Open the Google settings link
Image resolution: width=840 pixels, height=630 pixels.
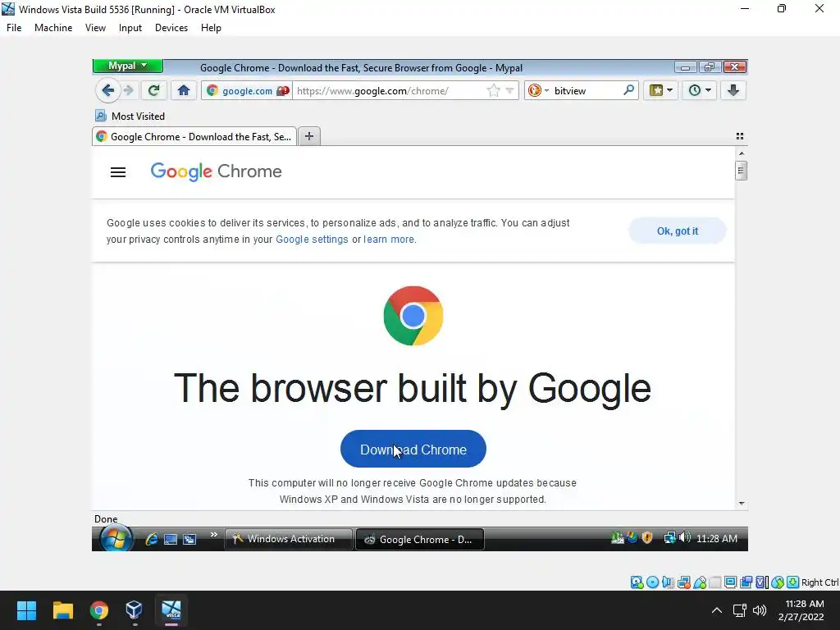pyautogui.click(x=312, y=240)
